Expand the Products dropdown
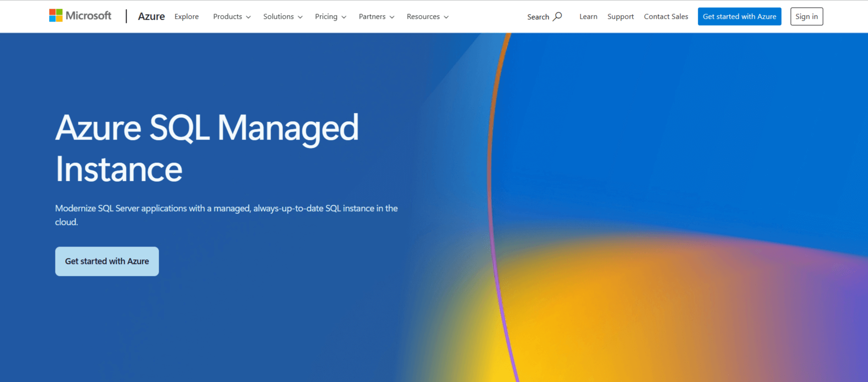This screenshot has width=868, height=382. pyautogui.click(x=232, y=17)
